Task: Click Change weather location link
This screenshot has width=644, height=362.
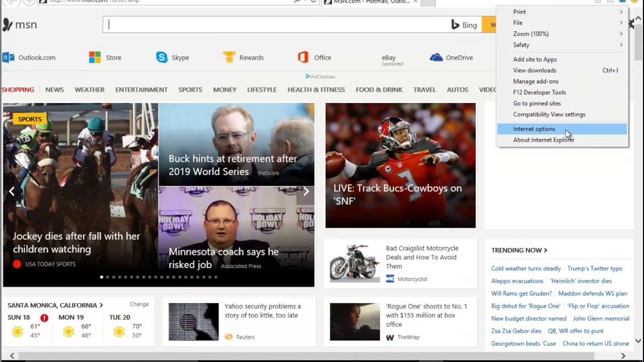Action: coord(139,304)
